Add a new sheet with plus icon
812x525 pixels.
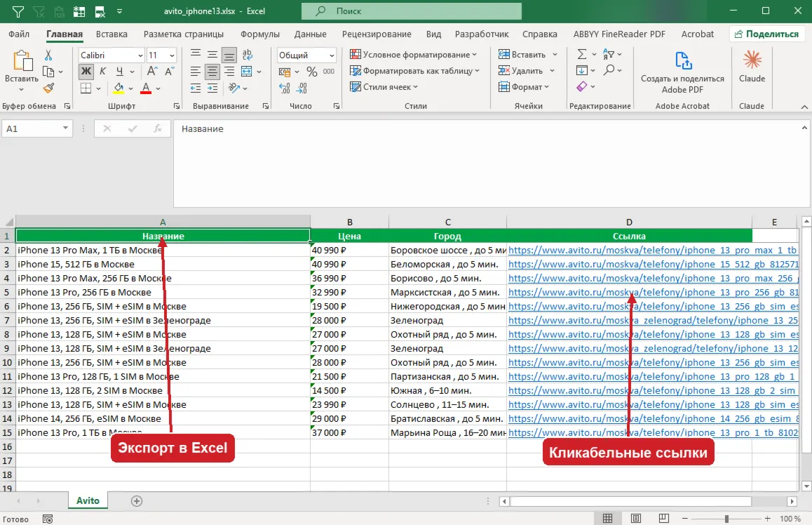[137, 500]
